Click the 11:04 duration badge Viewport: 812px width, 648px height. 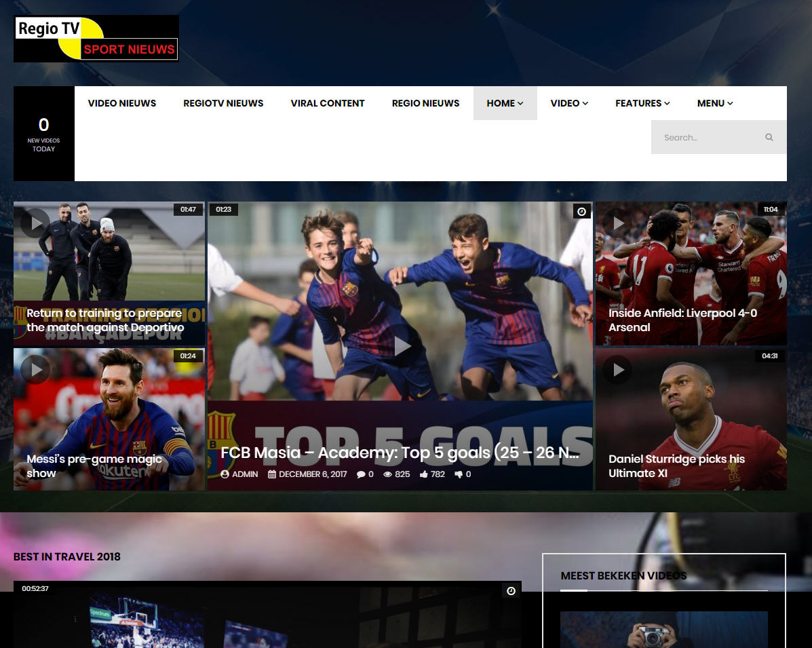pyautogui.click(x=771, y=209)
